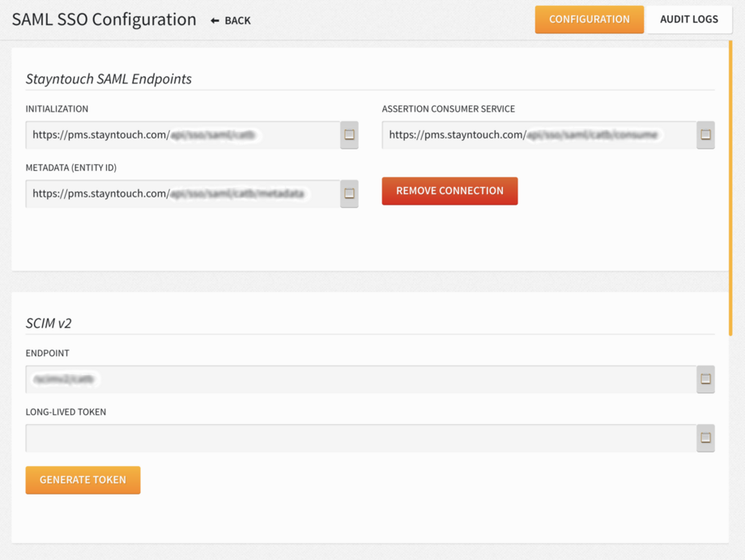
Task: Copy the Metadata (Entity ID) URL
Action: coord(349,193)
